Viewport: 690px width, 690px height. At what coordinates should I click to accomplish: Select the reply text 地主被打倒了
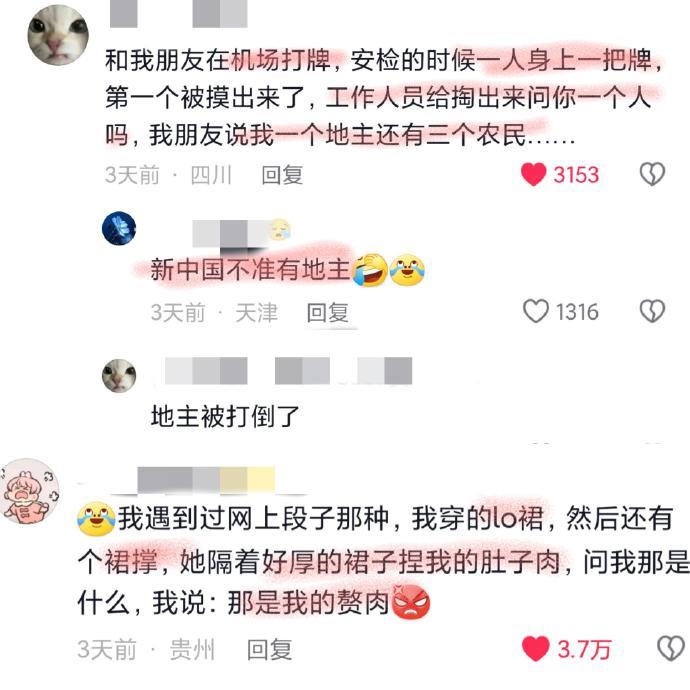tap(225, 416)
